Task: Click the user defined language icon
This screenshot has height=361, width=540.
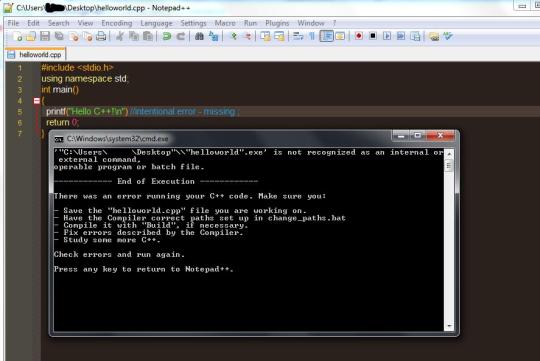Action: pos(340,36)
